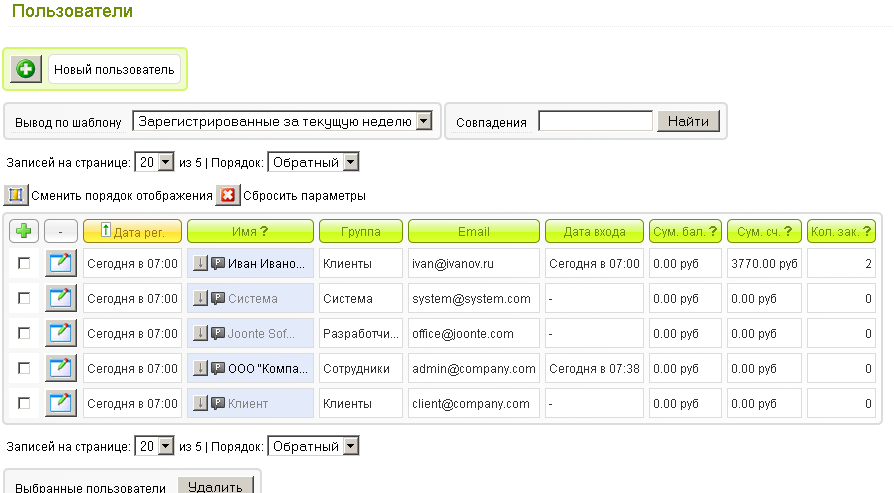Click the Удалить button for selected users
894x493 pixels.
(x=215, y=486)
